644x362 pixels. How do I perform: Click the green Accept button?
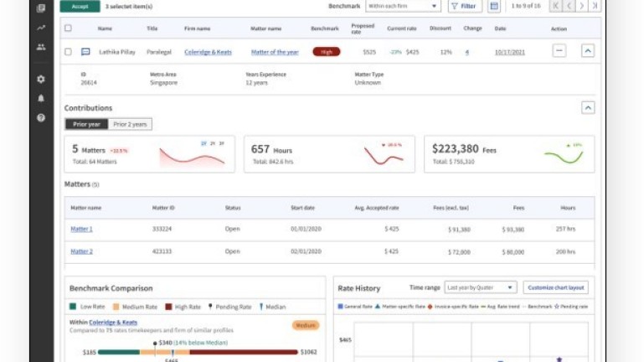coord(80,7)
